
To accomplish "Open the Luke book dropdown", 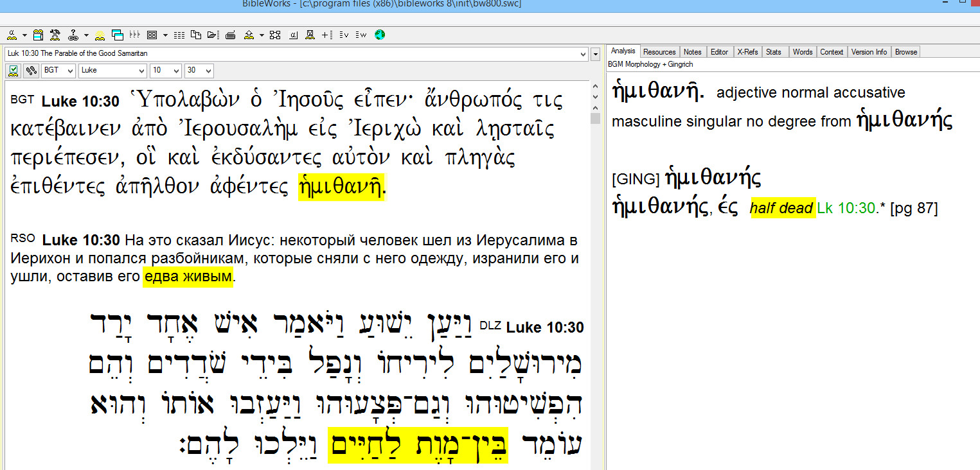I will tap(112, 71).
